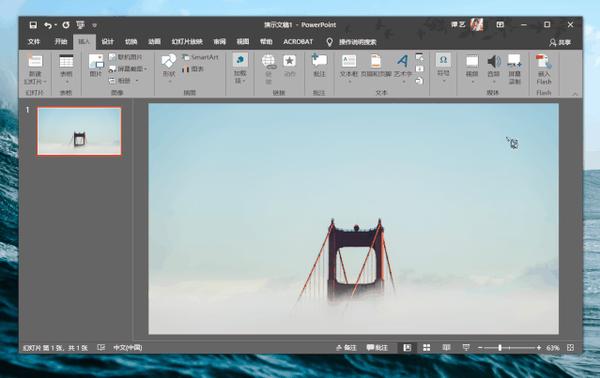Insert online pictures
The height and width of the screenshot is (378, 600).
126,57
